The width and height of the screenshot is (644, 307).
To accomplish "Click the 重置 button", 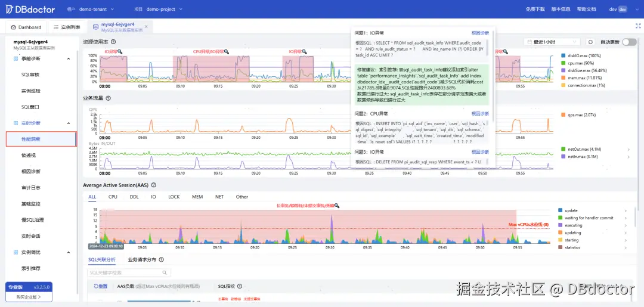I will 100,287.
